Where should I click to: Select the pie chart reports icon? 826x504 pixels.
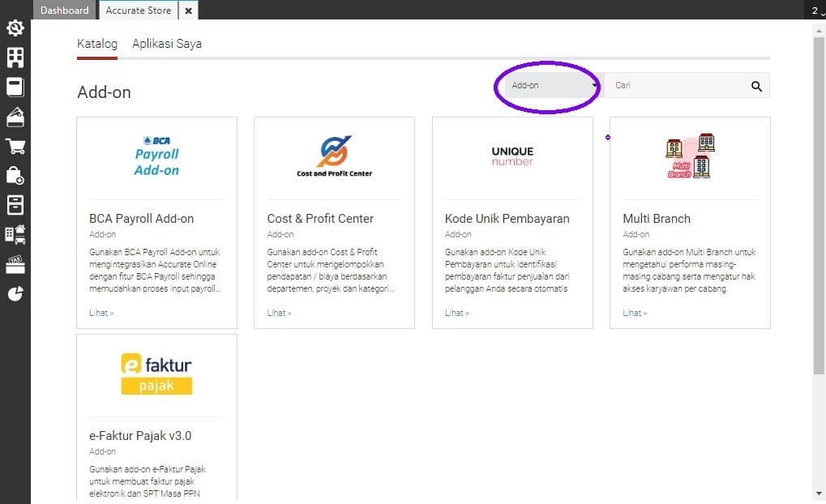coord(15,293)
